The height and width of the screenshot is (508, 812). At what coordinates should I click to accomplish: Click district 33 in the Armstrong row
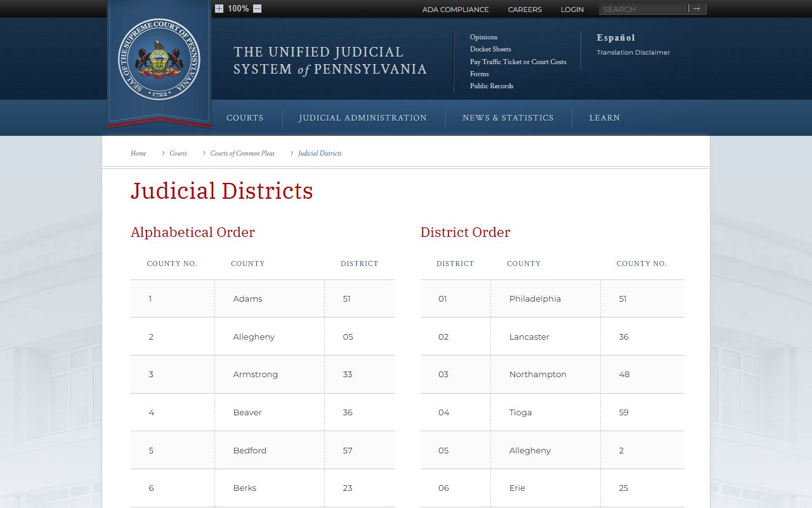coord(348,374)
